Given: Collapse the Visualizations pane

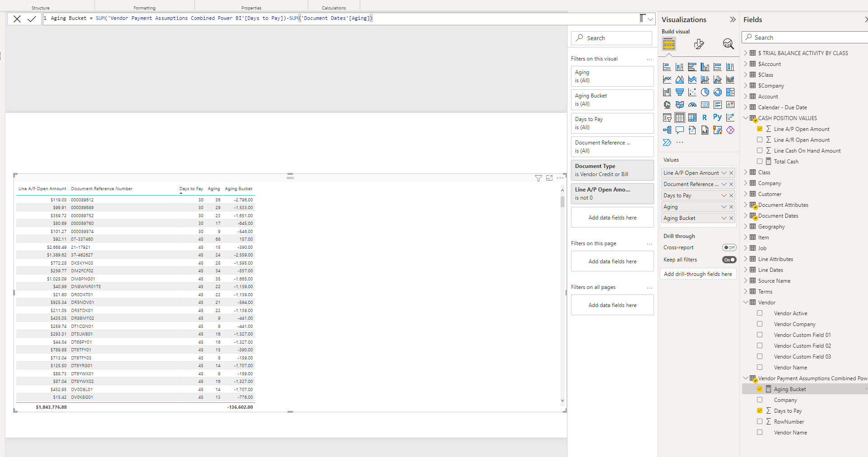Looking at the screenshot, I should pyautogui.click(x=733, y=19).
